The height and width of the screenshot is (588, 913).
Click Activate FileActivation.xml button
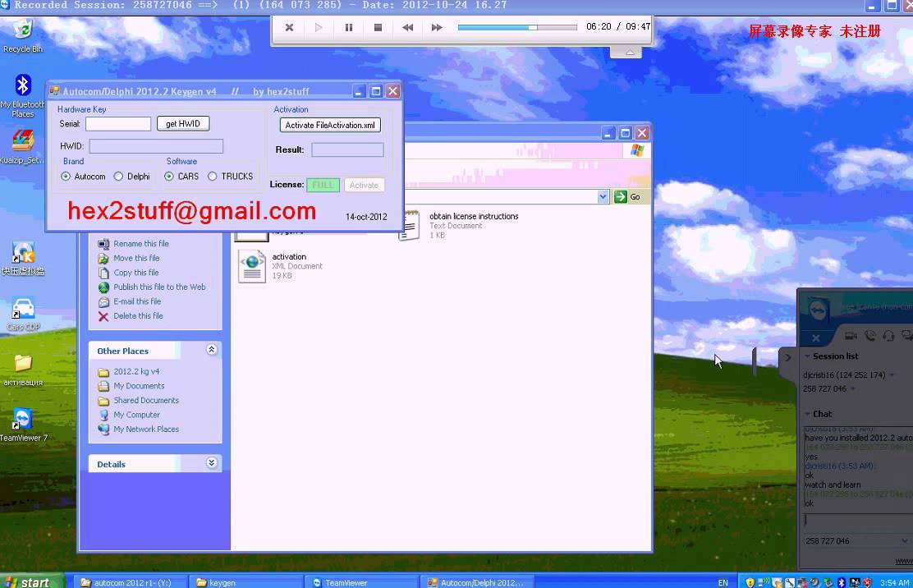[330, 125]
